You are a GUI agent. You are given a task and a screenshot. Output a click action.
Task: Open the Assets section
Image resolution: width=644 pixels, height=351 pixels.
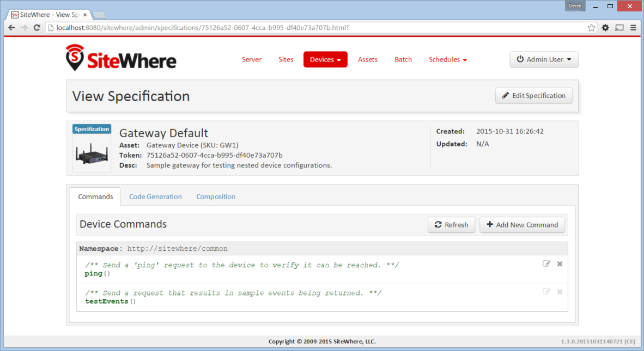[368, 59]
